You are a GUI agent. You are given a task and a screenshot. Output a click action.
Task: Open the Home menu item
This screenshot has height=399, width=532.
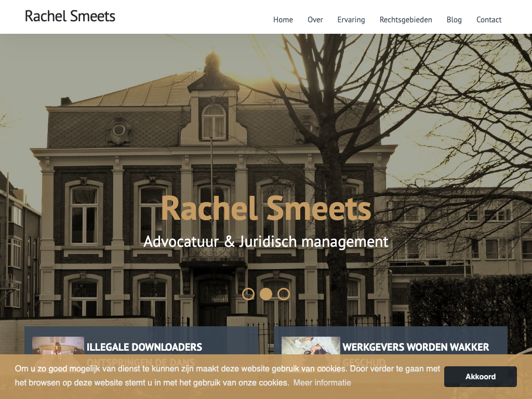[x=283, y=20]
